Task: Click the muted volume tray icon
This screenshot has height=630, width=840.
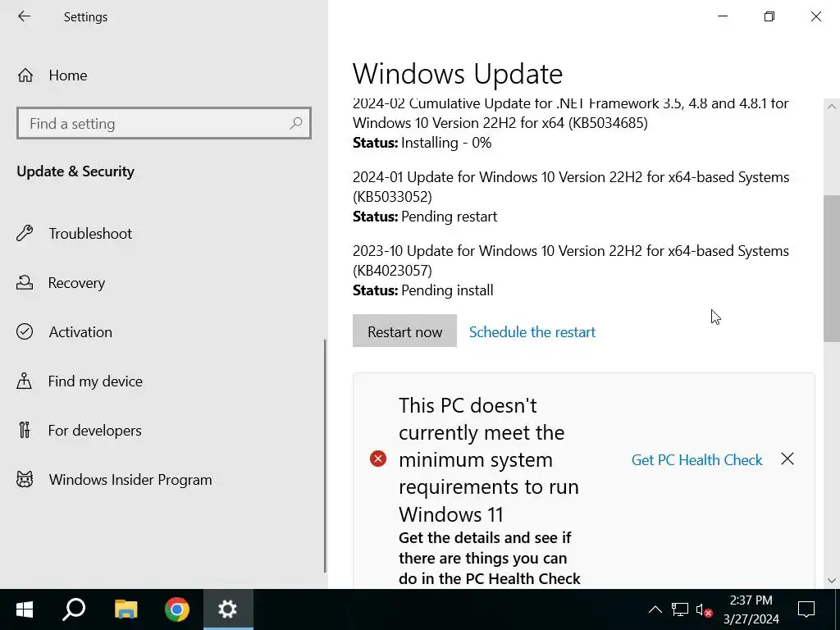Action: tap(704, 609)
